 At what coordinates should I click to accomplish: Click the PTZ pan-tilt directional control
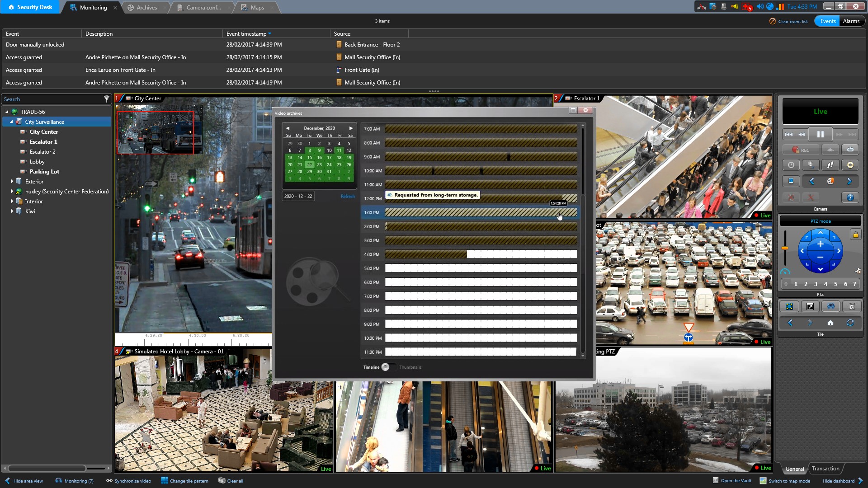[x=821, y=251]
